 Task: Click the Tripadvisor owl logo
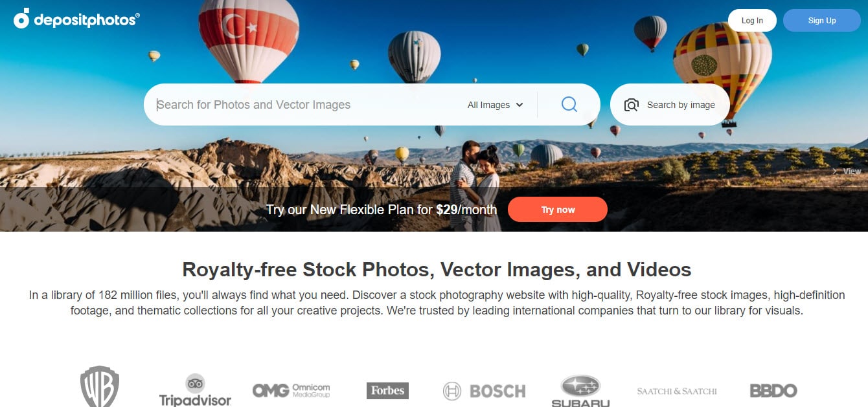point(195,382)
